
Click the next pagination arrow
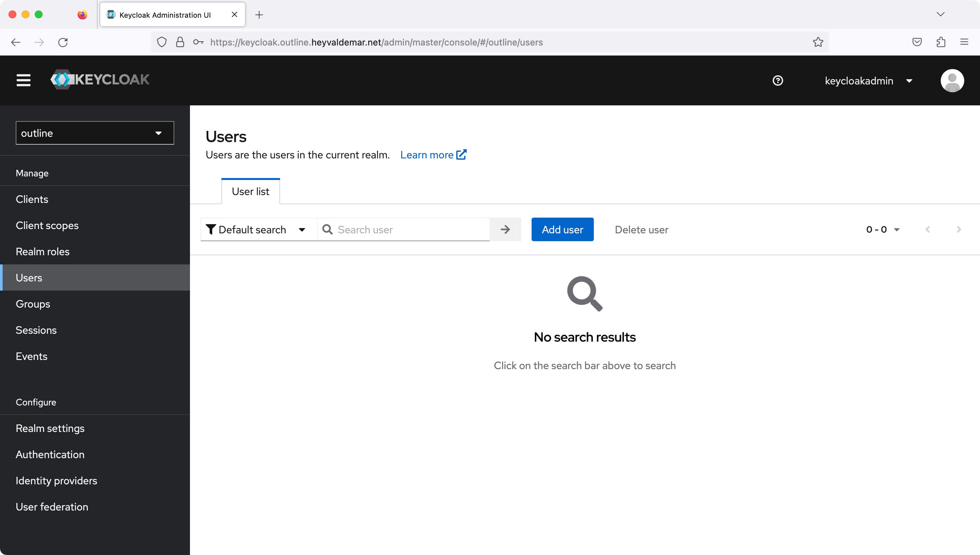[x=958, y=229]
